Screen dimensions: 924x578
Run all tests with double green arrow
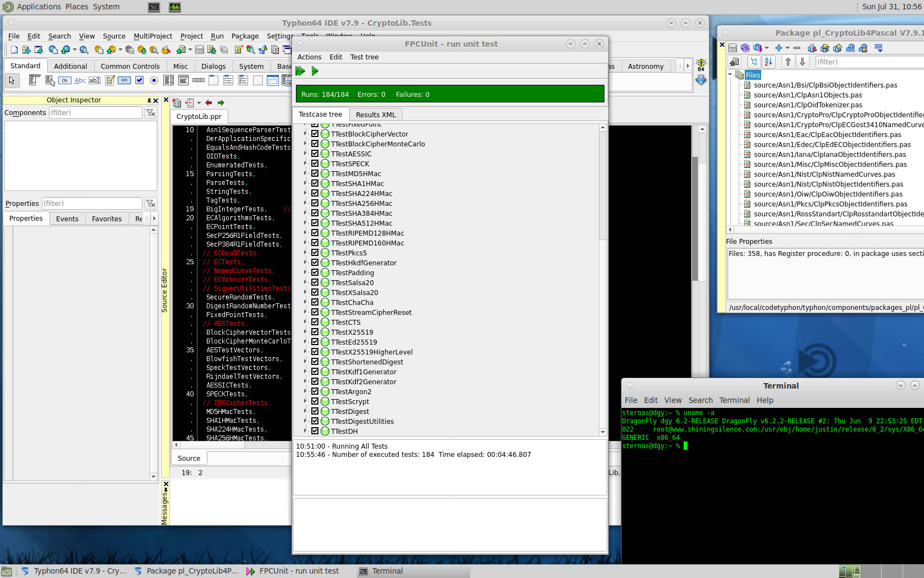(300, 71)
